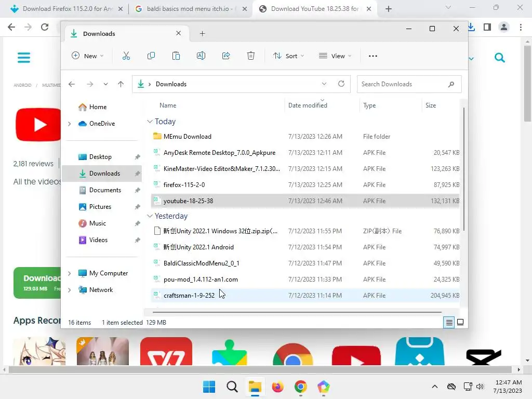Image resolution: width=532 pixels, height=399 pixels.
Task: Open Chrome profile avatar icon
Action: [x=504, y=27]
